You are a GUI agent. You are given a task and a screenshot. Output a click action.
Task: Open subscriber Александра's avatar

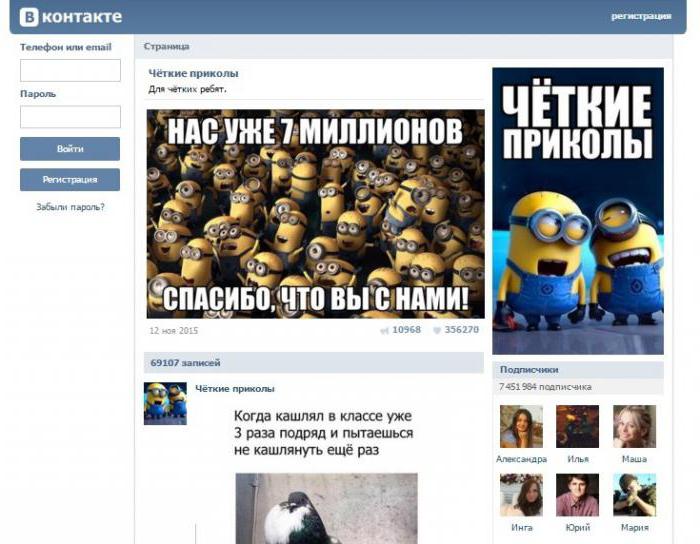pyautogui.click(x=521, y=427)
